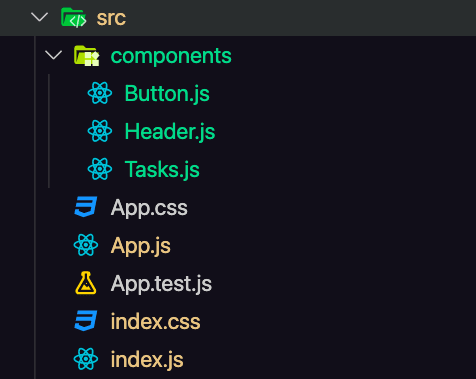This screenshot has height=379, width=476.
Task: Click the CSS icon beside index.css
Action: pyautogui.click(x=86, y=321)
